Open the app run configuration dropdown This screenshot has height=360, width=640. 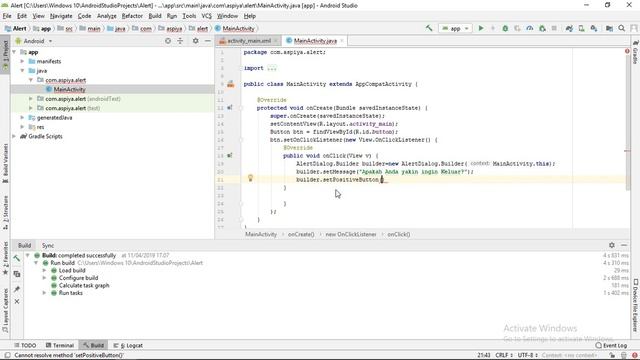click(x=455, y=28)
